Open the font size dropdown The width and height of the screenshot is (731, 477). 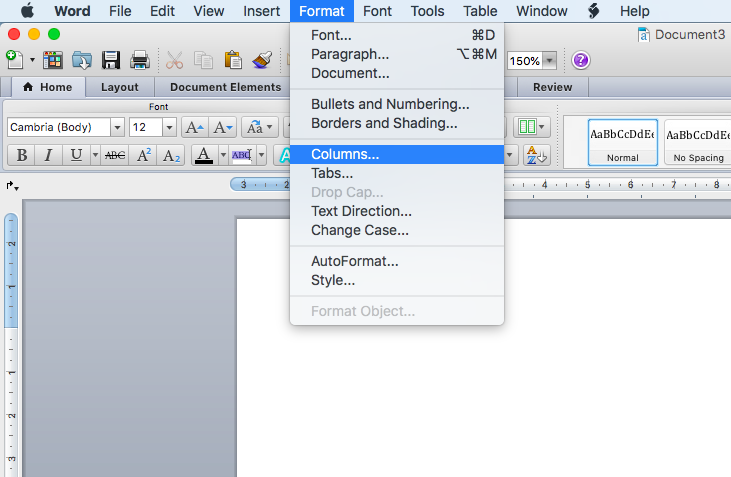pyautogui.click(x=169, y=127)
